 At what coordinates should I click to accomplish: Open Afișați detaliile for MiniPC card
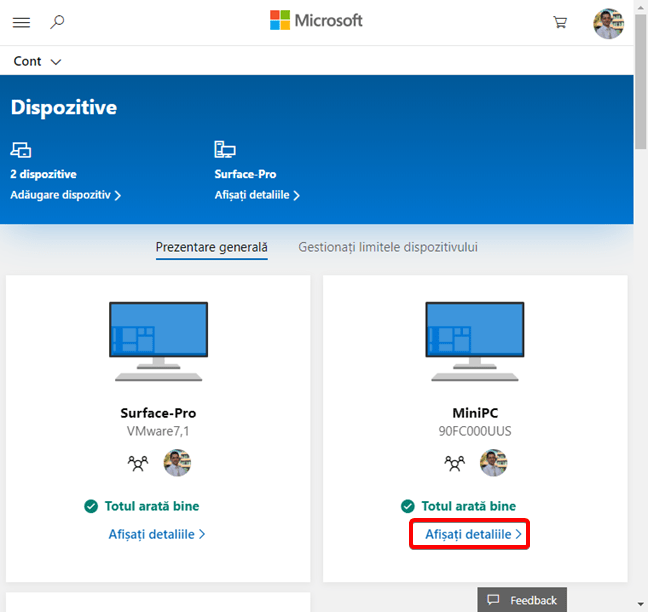473,534
